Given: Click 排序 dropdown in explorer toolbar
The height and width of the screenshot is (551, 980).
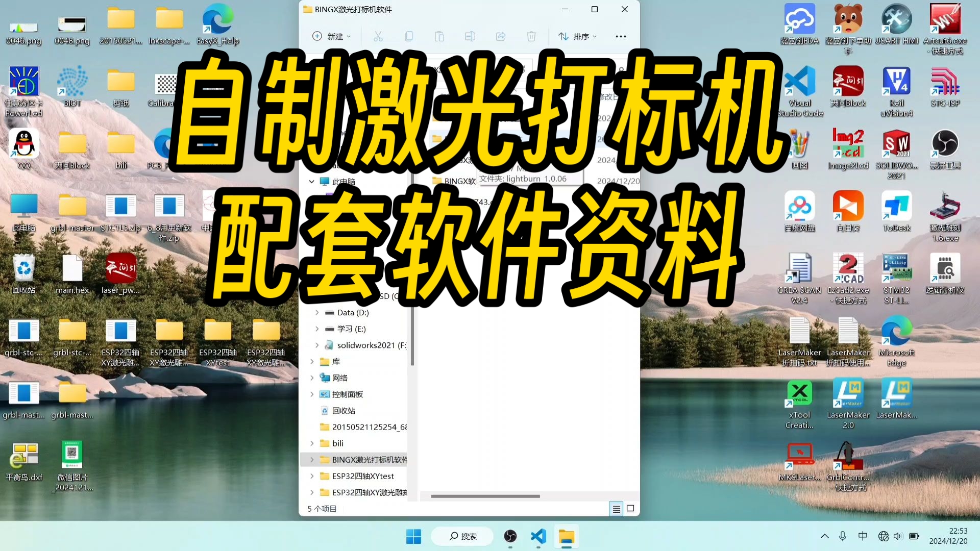Looking at the screenshot, I should coord(577,36).
